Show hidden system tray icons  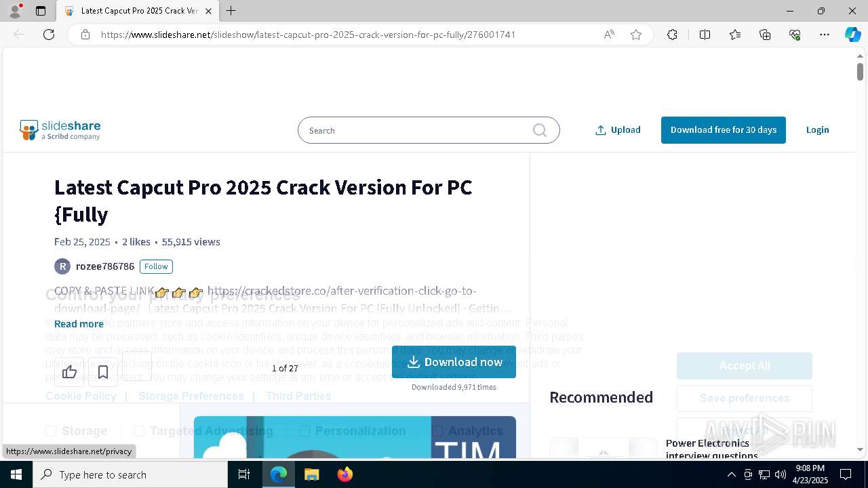[x=731, y=474]
